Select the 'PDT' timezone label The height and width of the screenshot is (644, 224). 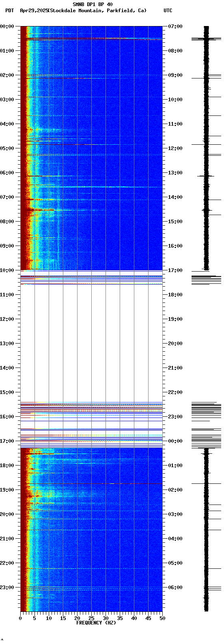point(9,11)
